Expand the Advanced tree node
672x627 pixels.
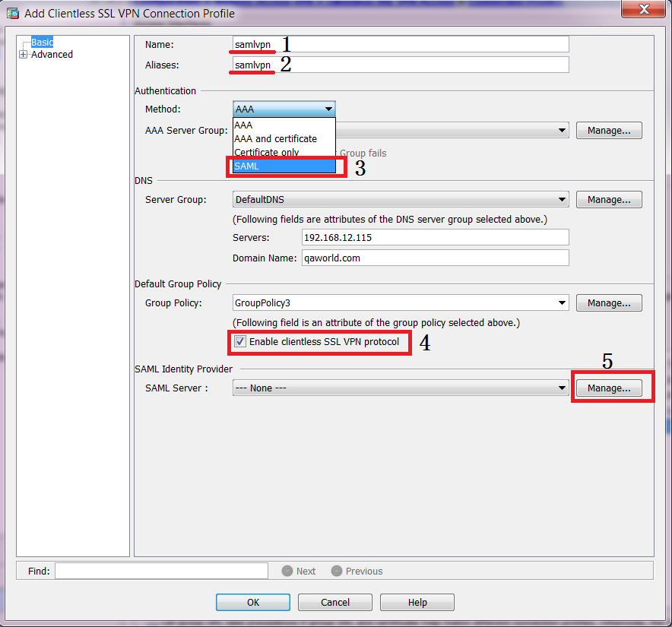tap(23, 55)
